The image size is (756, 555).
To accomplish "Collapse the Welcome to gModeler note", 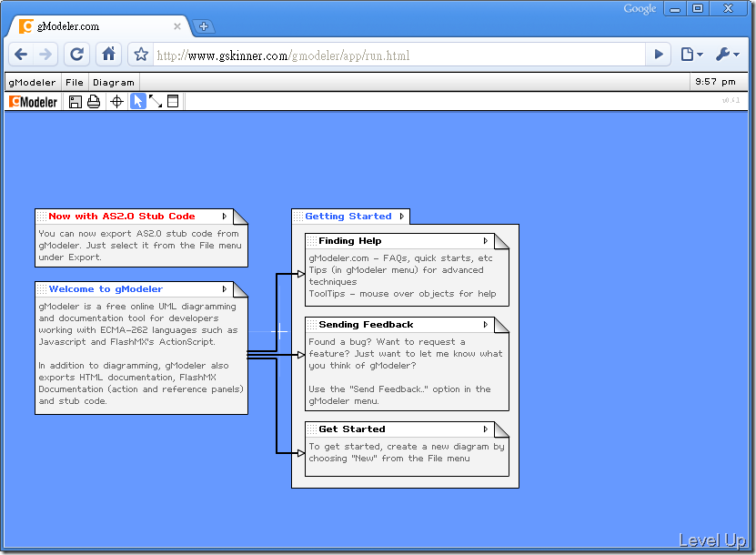I will pos(224,289).
